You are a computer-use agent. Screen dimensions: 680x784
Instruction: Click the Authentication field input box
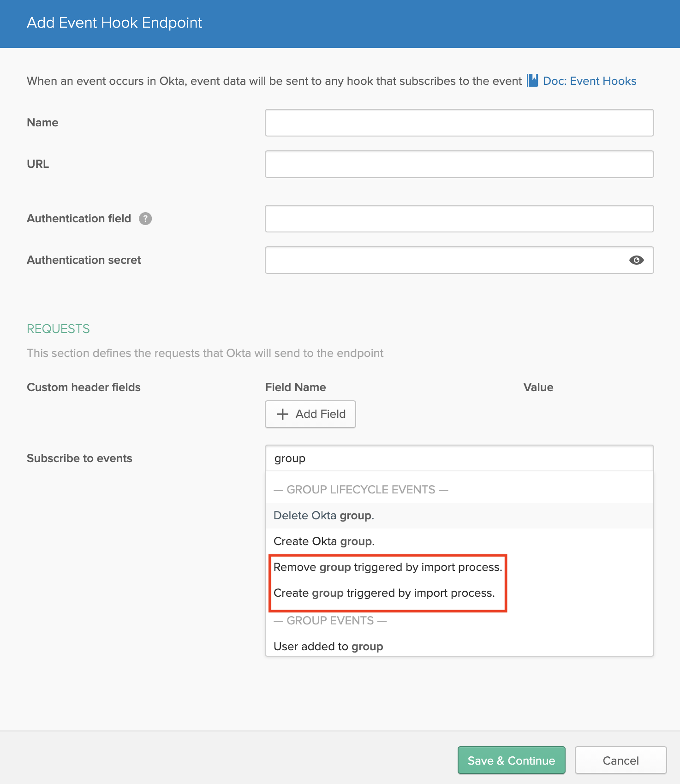(459, 219)
